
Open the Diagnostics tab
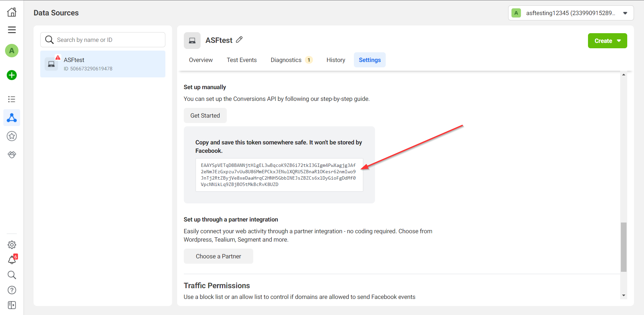coord(291,60)
